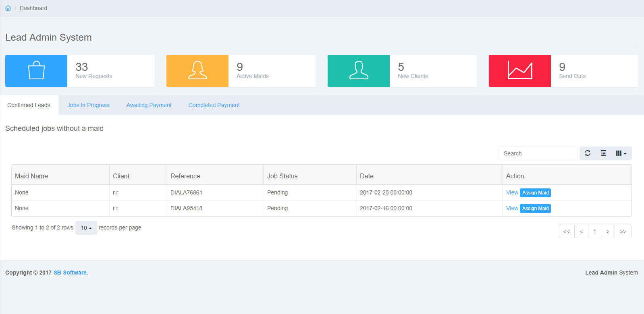Click the teal New Clients user icon
The image size is (644, 314).
coord(359,71)
